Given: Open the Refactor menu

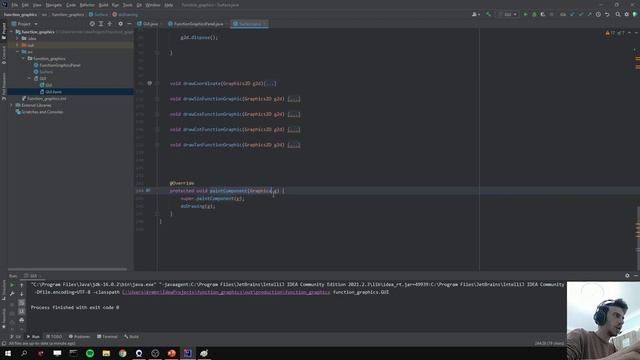Looking at the screenshot, I should coord(87,5).
